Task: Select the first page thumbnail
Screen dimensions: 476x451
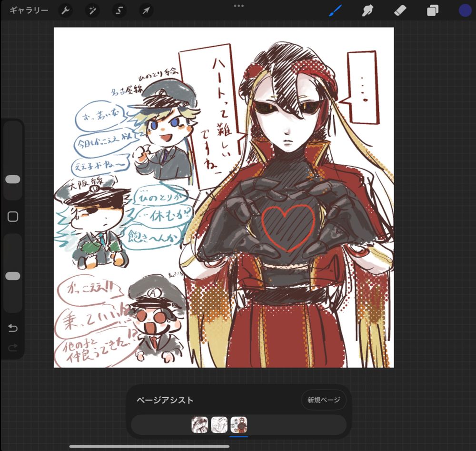Action: [200, 425]
